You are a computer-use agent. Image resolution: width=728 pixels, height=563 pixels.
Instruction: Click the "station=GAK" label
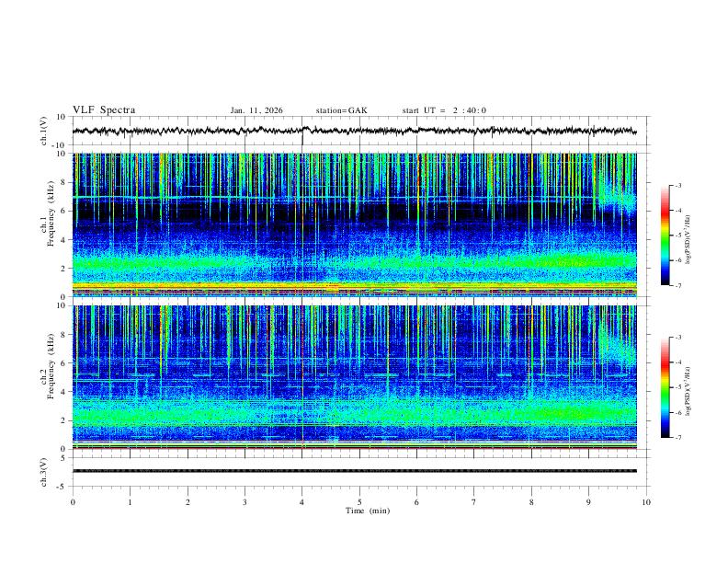341,110
